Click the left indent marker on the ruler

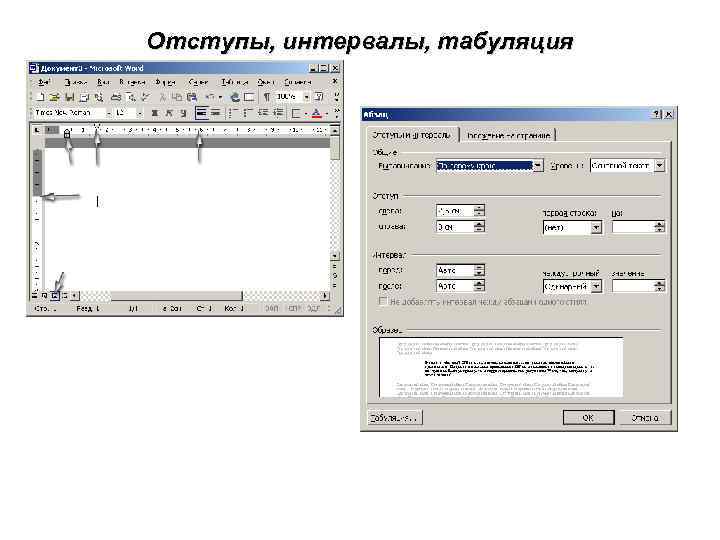67,134
